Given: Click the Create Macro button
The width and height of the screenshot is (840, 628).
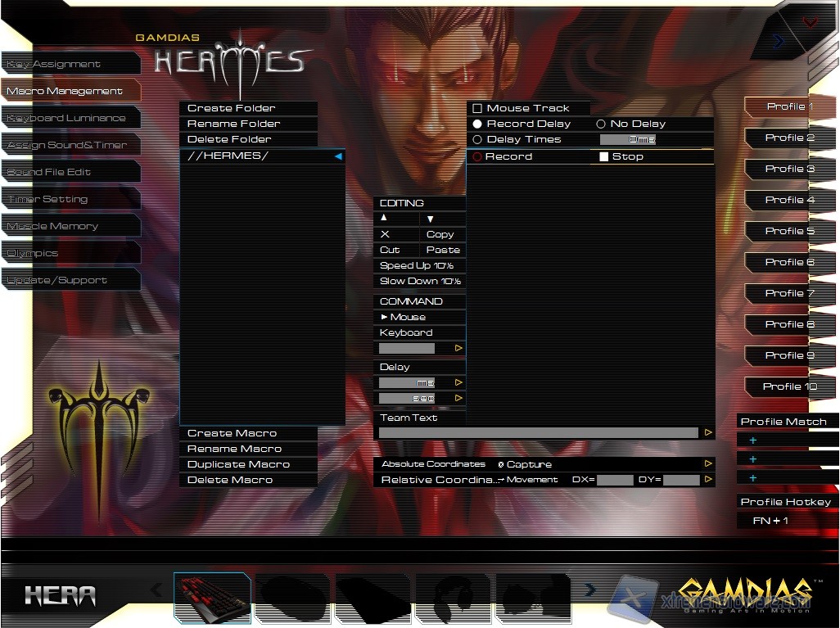Looking at the screenshot, I should coord(233,433).
